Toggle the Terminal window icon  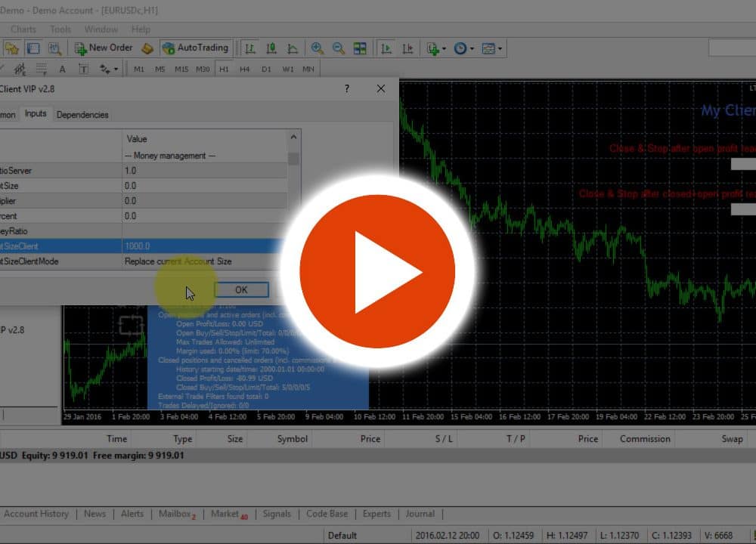pos(33,48)
